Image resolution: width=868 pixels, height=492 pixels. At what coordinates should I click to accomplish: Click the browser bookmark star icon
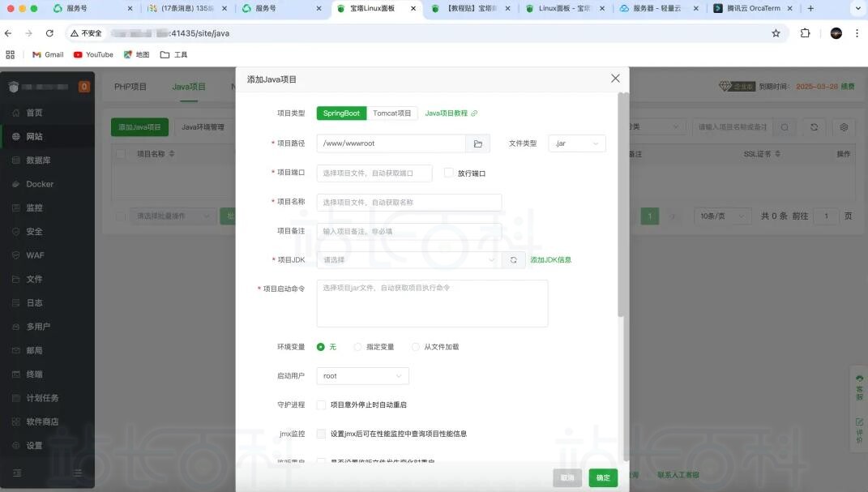click(776, 33)
